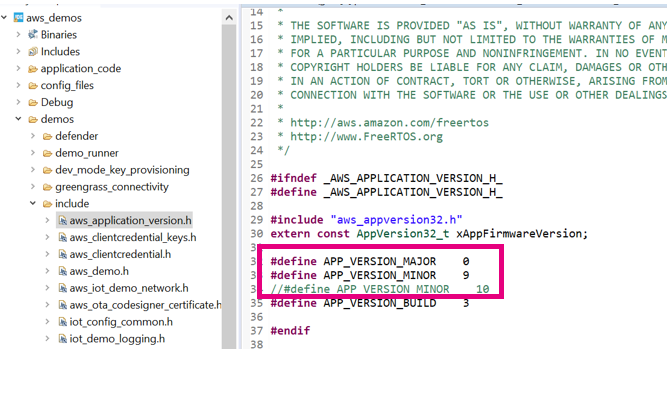Collapse the demos folder
The width and height of the screenshot is (667, 400).
[18, 119]
